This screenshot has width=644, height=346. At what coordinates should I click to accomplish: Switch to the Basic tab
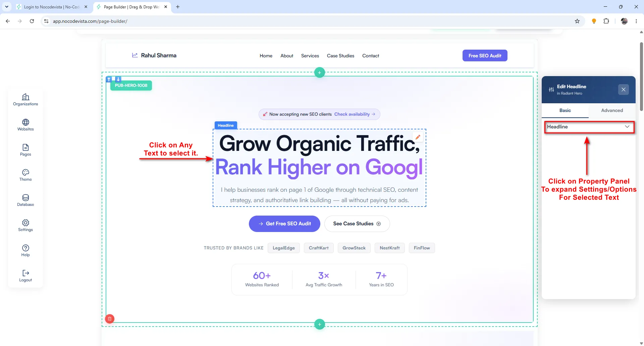(x=565, y=110)
